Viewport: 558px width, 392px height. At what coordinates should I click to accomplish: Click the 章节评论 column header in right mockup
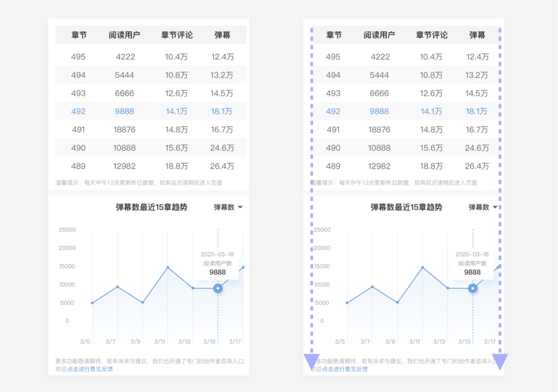point(431,35)
